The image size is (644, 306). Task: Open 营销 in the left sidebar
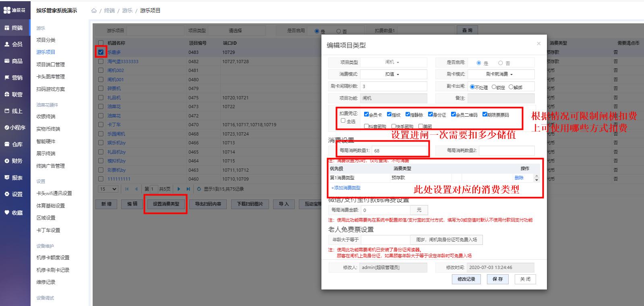tap(15, 78)
